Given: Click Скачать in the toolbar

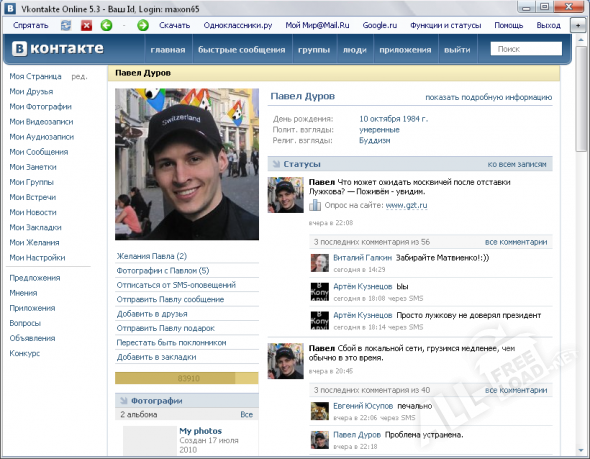Looking at the screenshot, I should [x=175, y=26].
